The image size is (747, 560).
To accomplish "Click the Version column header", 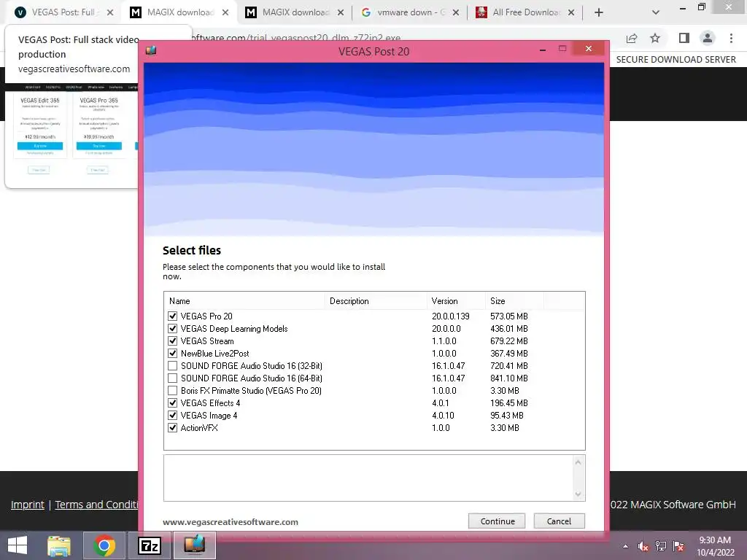I will pyautogui.click(x=456, y=301).
